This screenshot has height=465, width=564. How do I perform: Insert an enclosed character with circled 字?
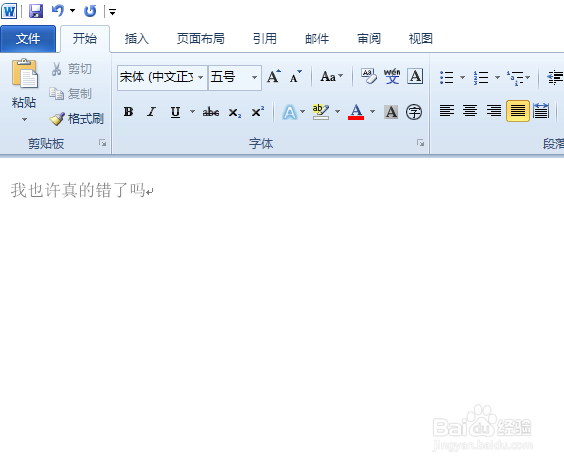coord(414,112)
